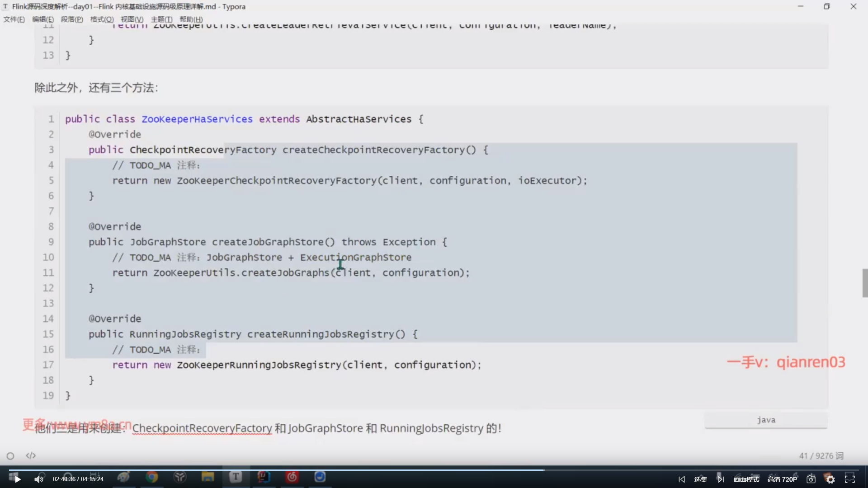Viewport: 868px width, 488px height.
Task: Open player settings gear
Action: click(x=830, y=479)
